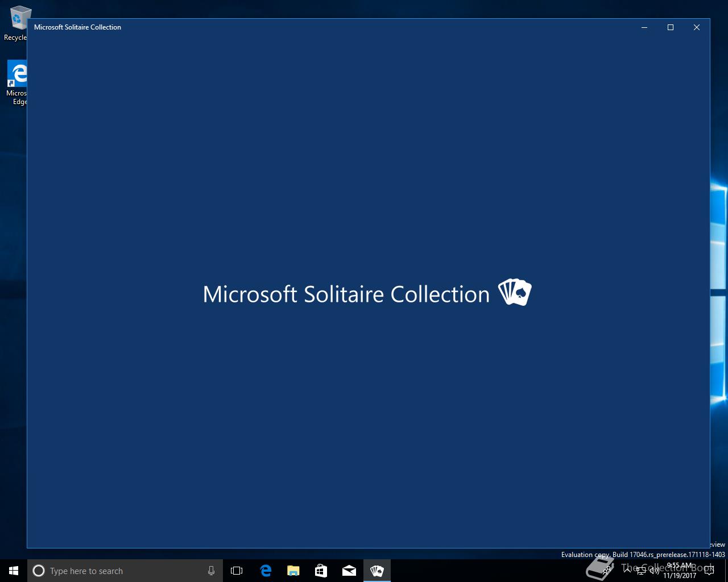728x582 pixels.
Task: Click the Microsoft Solitaire Collection window title
Action: tap(77, 27)
